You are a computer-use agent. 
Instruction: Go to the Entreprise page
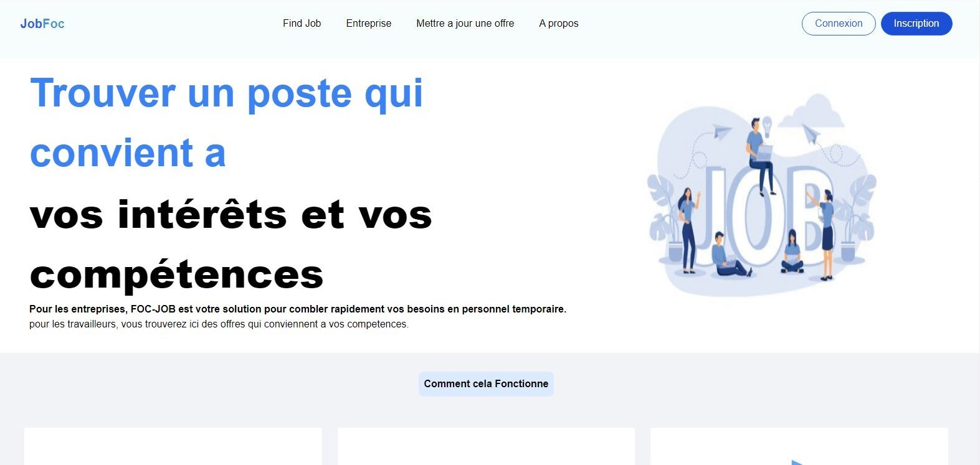(368, 24)
